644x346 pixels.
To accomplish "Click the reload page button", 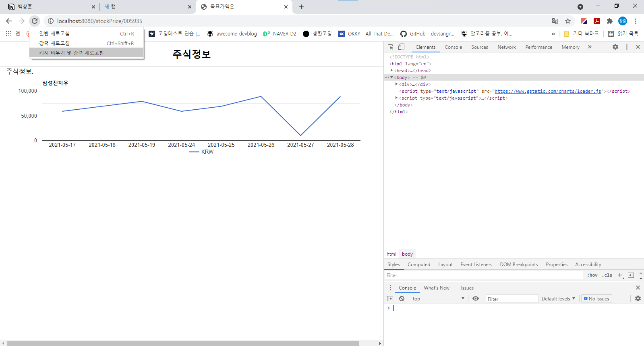I will click(x=35, y=21).
